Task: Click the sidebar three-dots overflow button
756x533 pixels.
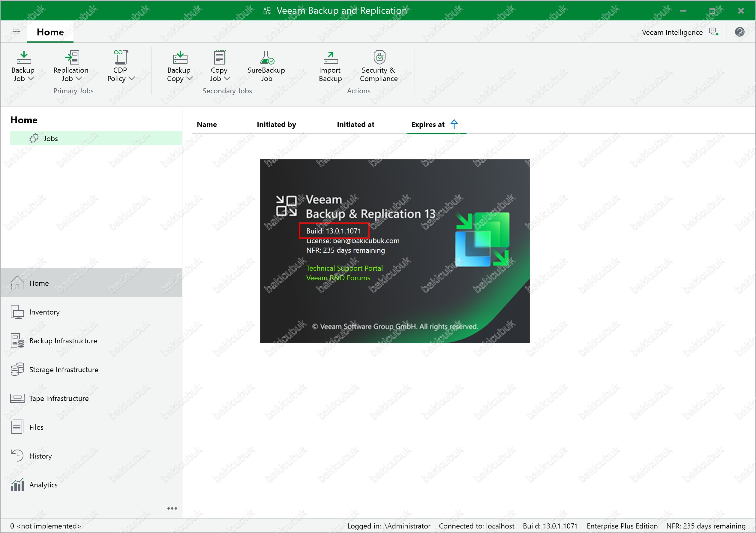Action: tap(172, 508)
